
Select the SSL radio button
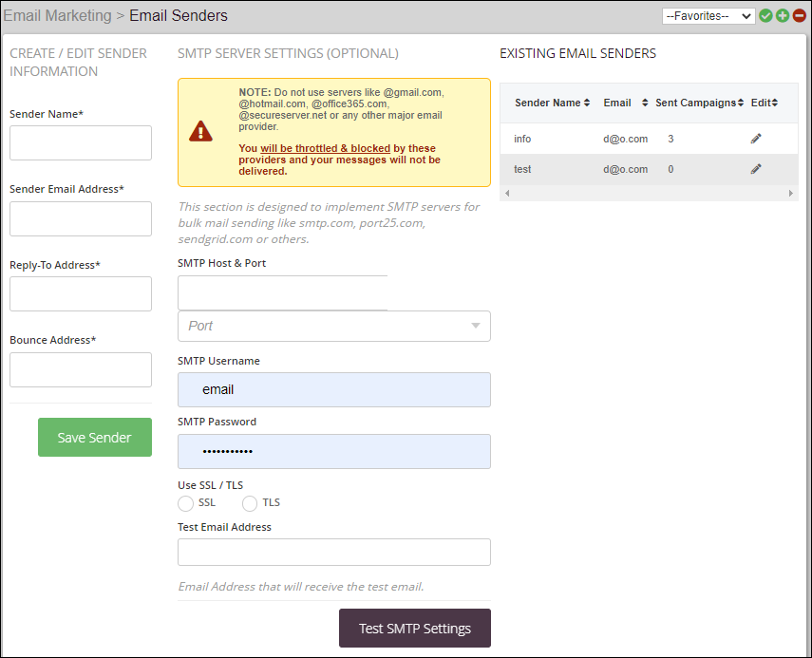click(185, 503)
